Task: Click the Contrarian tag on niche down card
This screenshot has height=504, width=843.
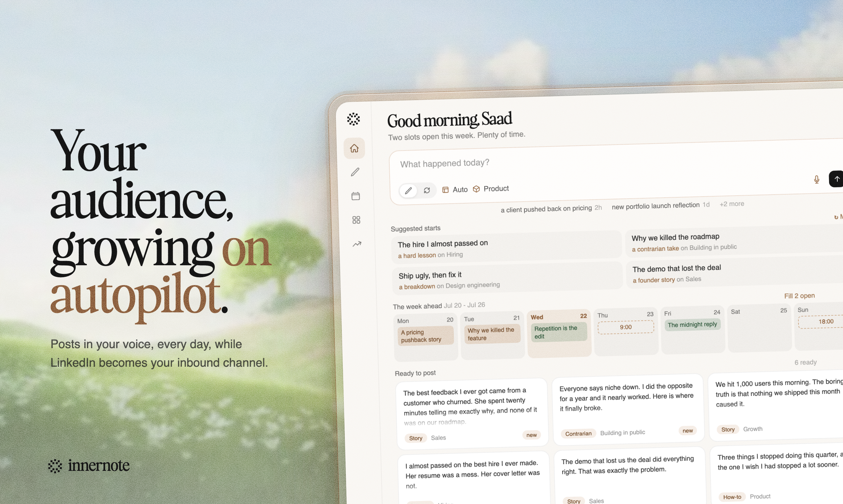Action: point(578,434)
